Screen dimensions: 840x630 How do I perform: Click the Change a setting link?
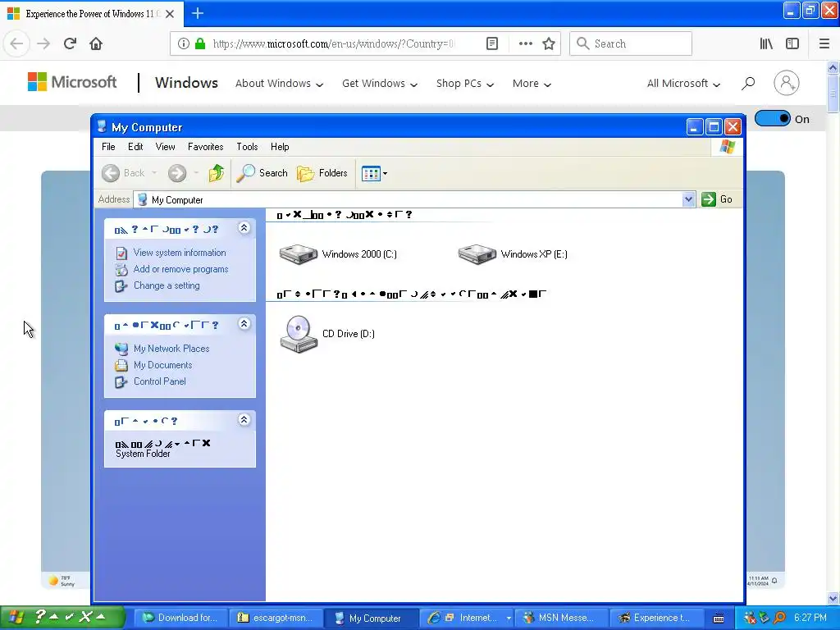166,285
